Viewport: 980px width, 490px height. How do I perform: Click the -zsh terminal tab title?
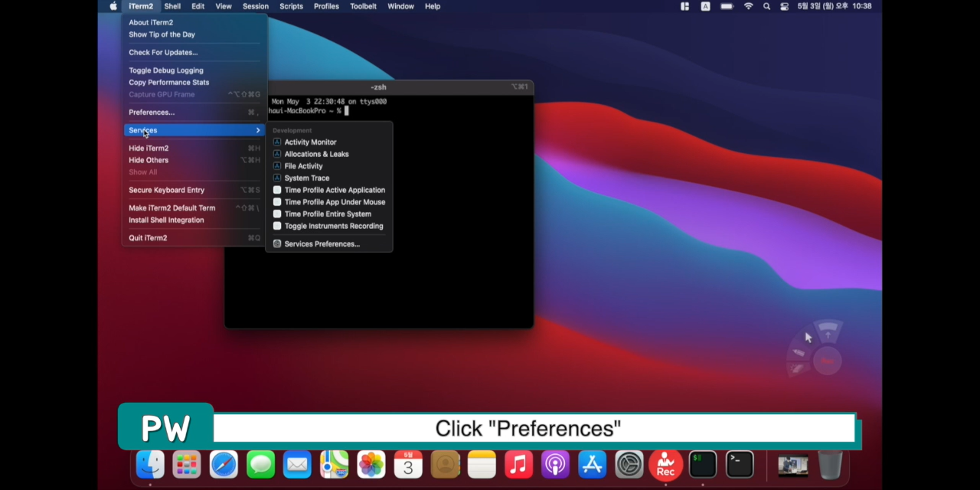click(378, 87)
